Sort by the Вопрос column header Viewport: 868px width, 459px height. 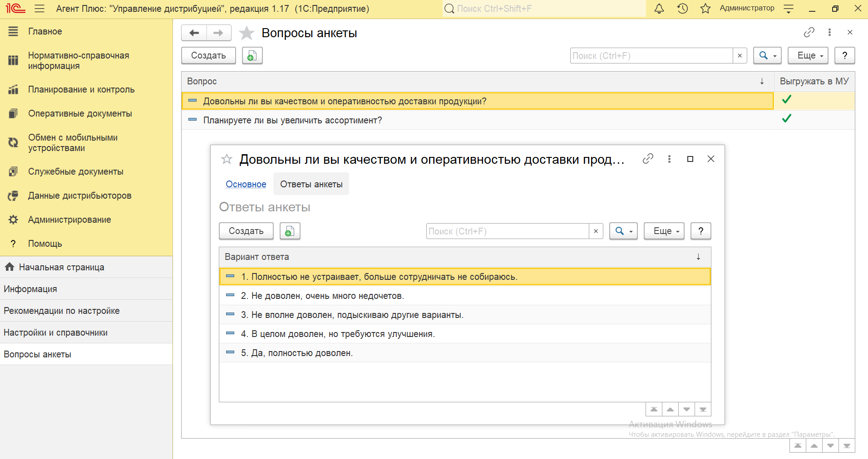pyautogui.click(x=478, y=81)
